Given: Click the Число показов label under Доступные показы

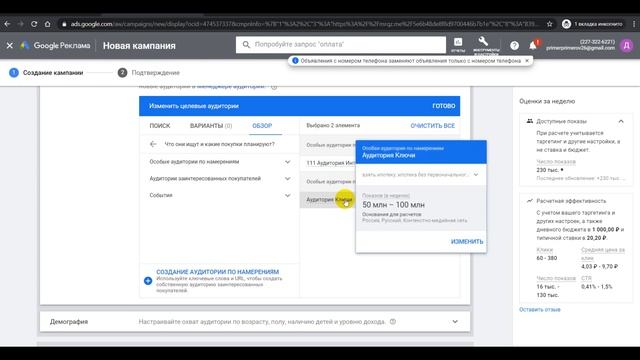Looking at the screenshot, I should tap(556, 162).
